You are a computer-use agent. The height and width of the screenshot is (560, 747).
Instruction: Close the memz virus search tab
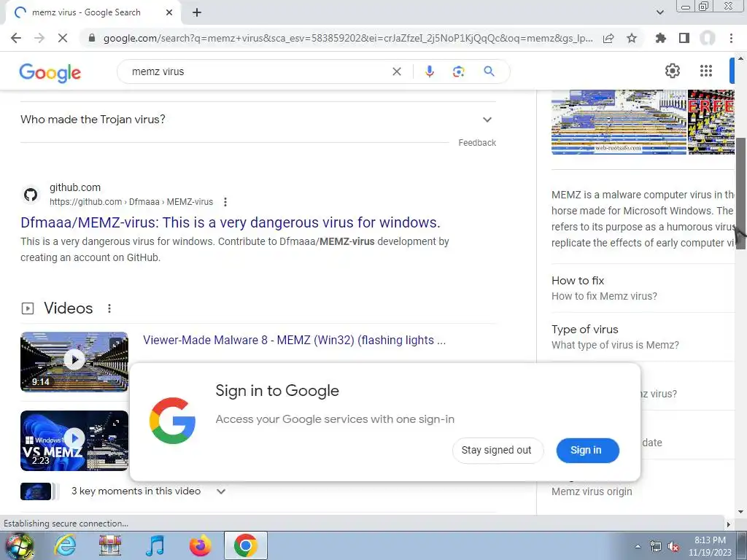point(169,12)
